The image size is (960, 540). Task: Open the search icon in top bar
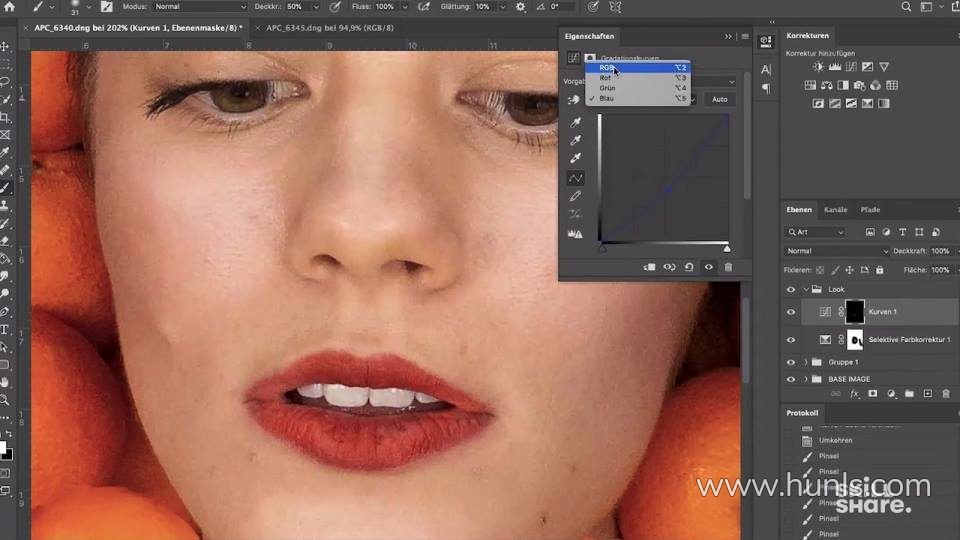(x=906, y=7)
